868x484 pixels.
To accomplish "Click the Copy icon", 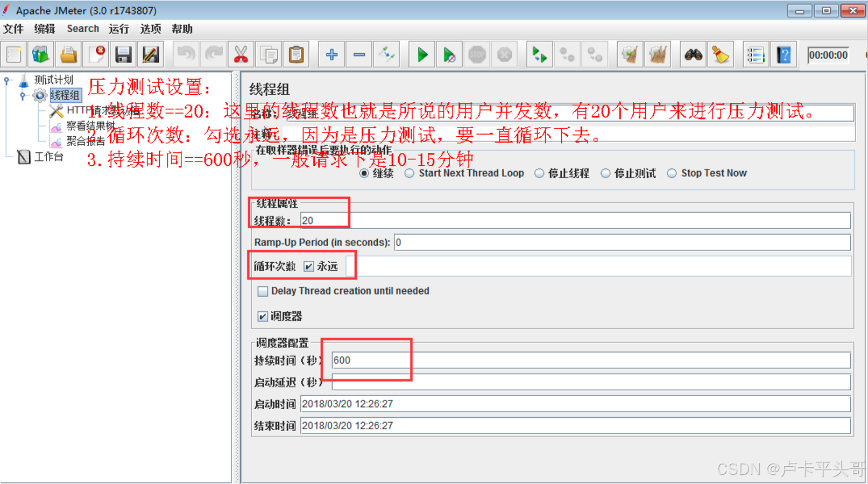I will [x=269, y=54].
